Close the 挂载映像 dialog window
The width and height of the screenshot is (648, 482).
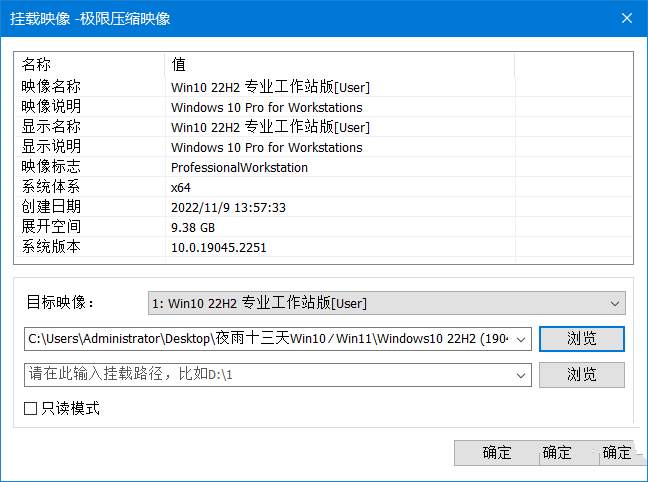click(626, 18)
